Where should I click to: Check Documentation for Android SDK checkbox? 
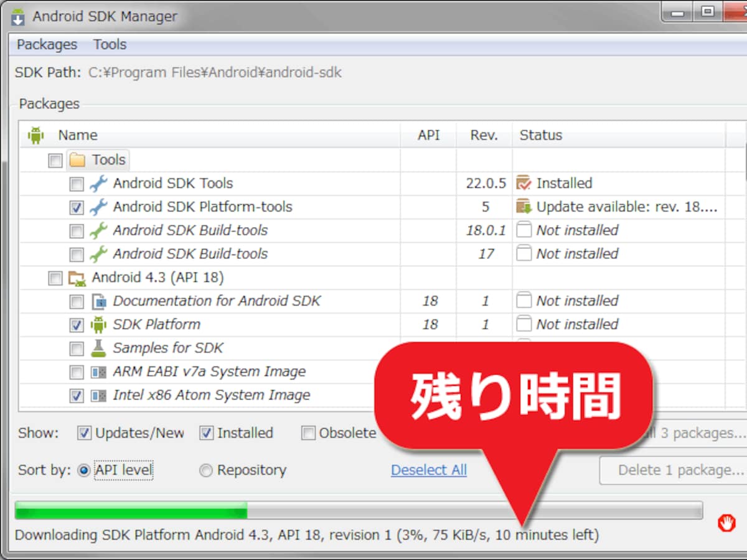click(76, 302)
